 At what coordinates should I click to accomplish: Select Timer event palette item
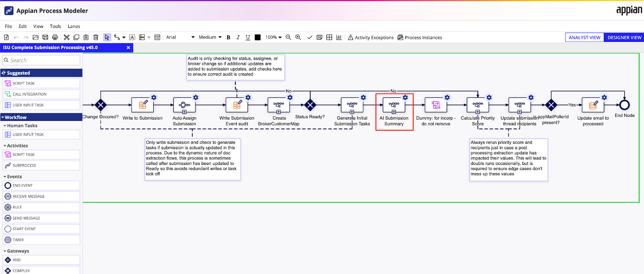tap(41, 240)
